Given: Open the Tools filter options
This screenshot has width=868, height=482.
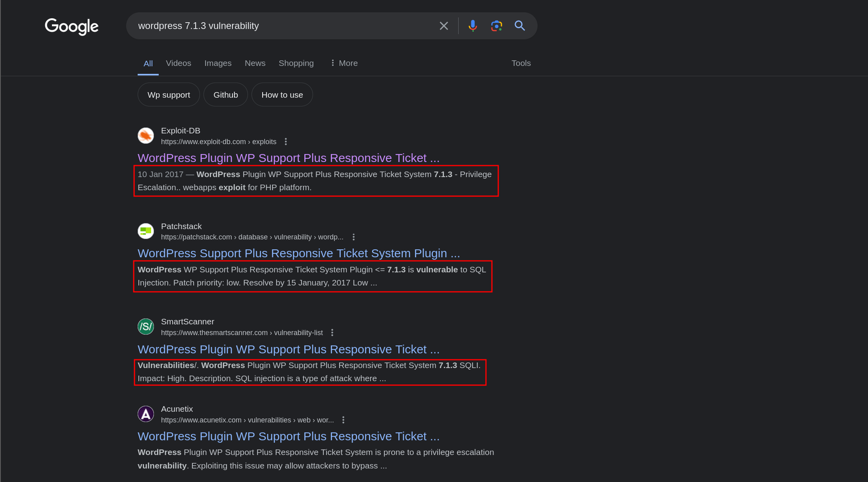Looking at the screenshot, I should click(x=521, y=63).
